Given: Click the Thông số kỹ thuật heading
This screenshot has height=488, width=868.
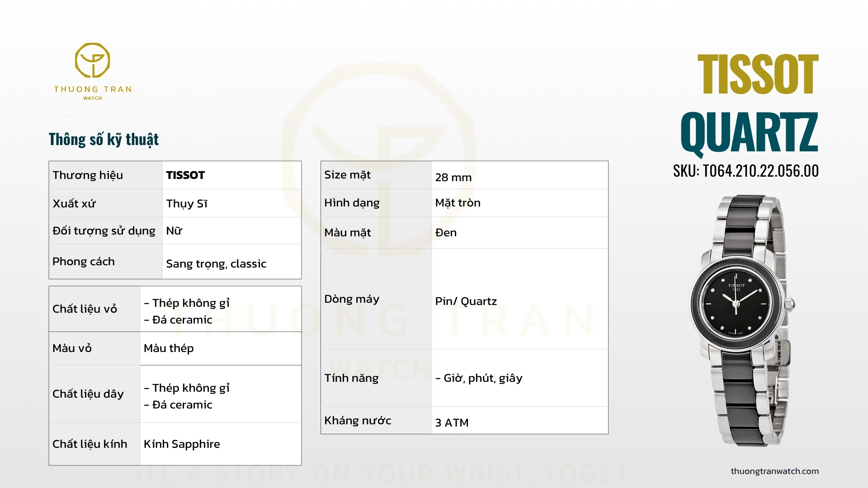Looking at the screenshot, I should click(x=104, y=139).
